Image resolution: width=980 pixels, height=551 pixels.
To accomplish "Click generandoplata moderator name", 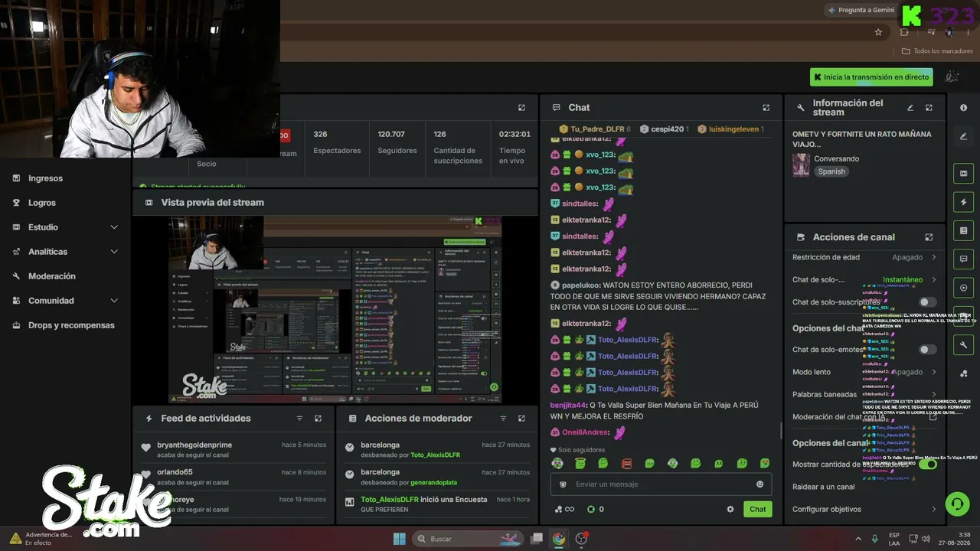I will [x=435, y=483].
